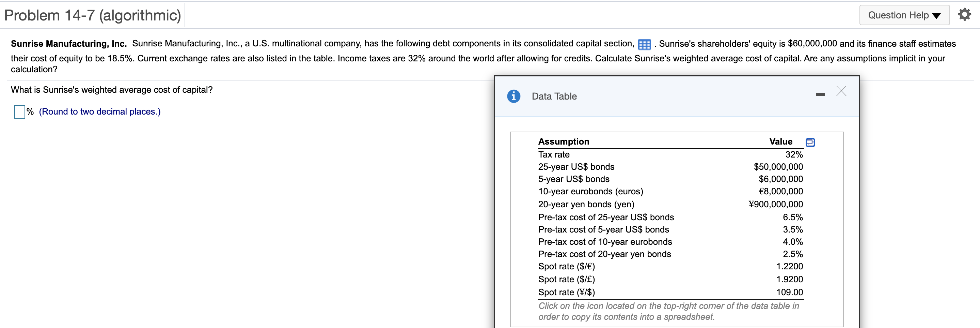This screenshot has height=328, width=980.
Task: Click the '$50,000,000' value
Action: [778, 166]
